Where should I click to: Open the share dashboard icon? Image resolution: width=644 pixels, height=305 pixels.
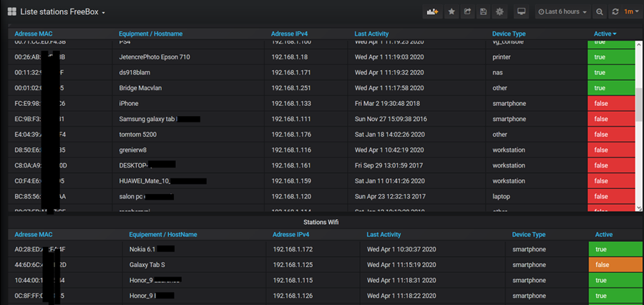(x=468, y=12)
